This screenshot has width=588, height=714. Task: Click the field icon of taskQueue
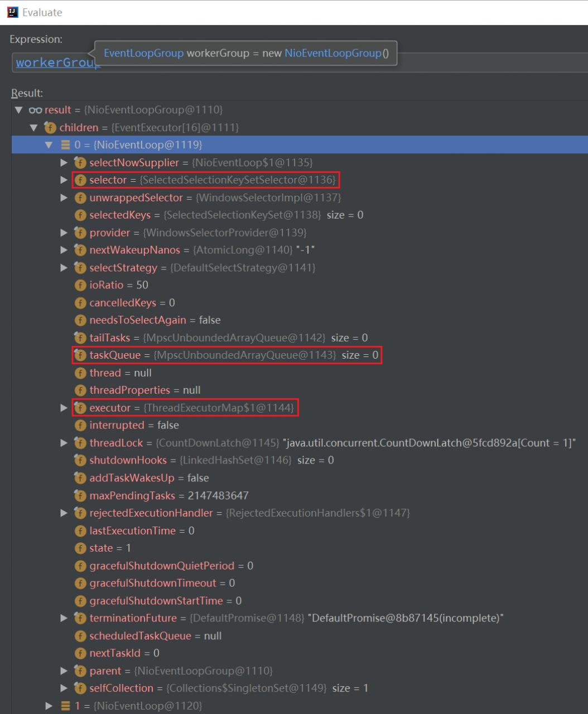pyautogui.click(x=80, y=355)
